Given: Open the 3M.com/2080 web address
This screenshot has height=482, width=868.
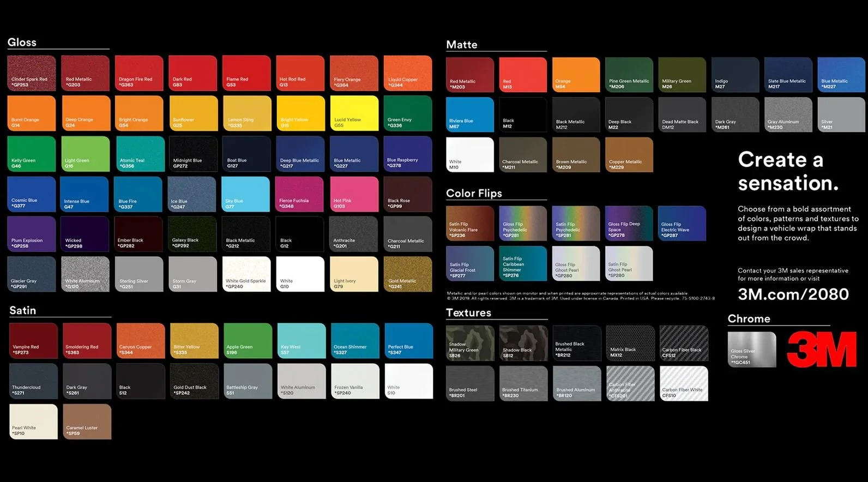Looking at the screenshot, I should [793, 294].
